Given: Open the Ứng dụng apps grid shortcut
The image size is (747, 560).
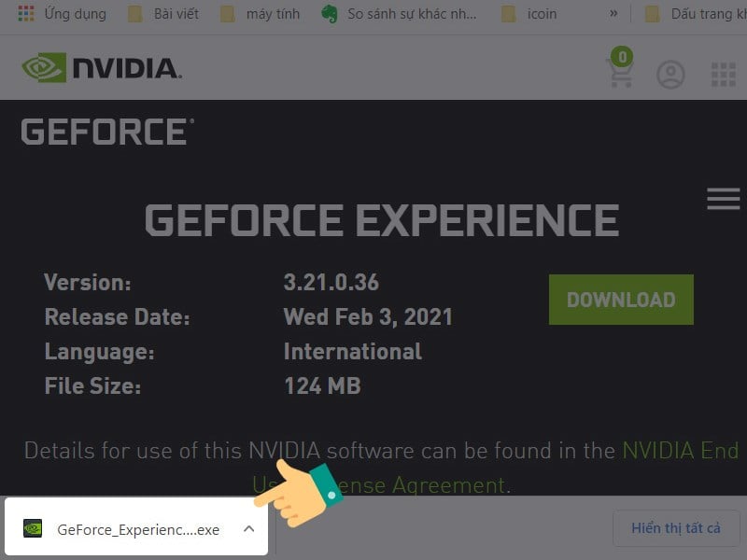Looking at the screenshot, I should [62, 14].
